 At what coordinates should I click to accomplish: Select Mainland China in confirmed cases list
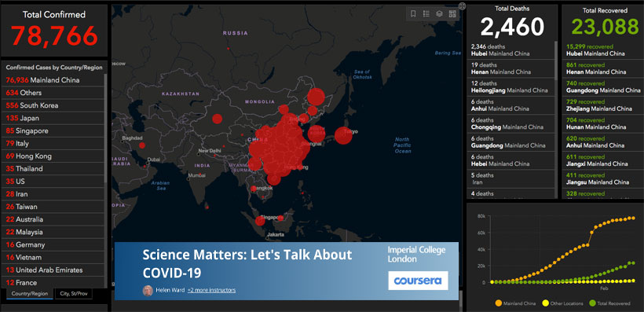53,80
